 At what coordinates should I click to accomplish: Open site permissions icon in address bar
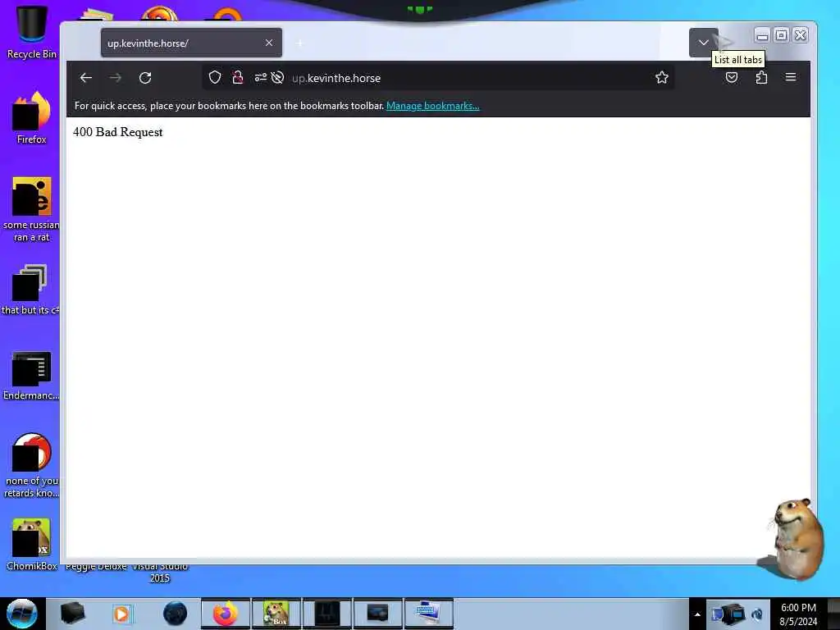[260, 78]
